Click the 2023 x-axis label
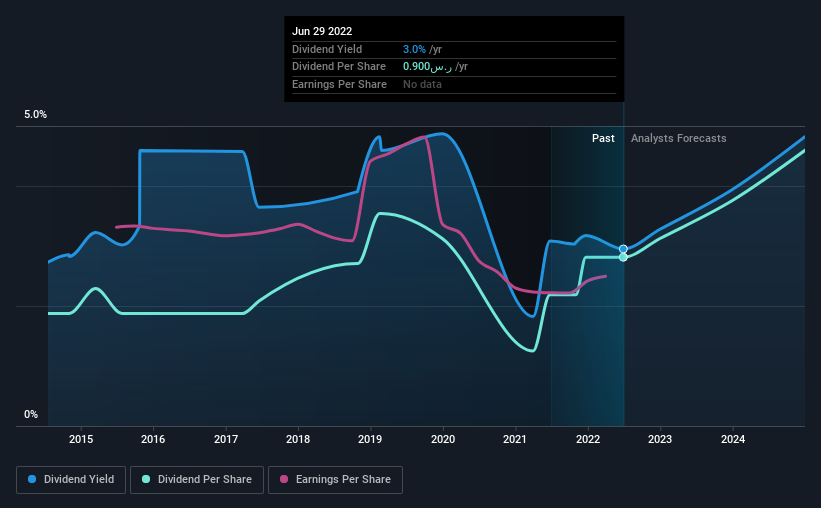The image size is (821, 508). [x=660, y=439]
